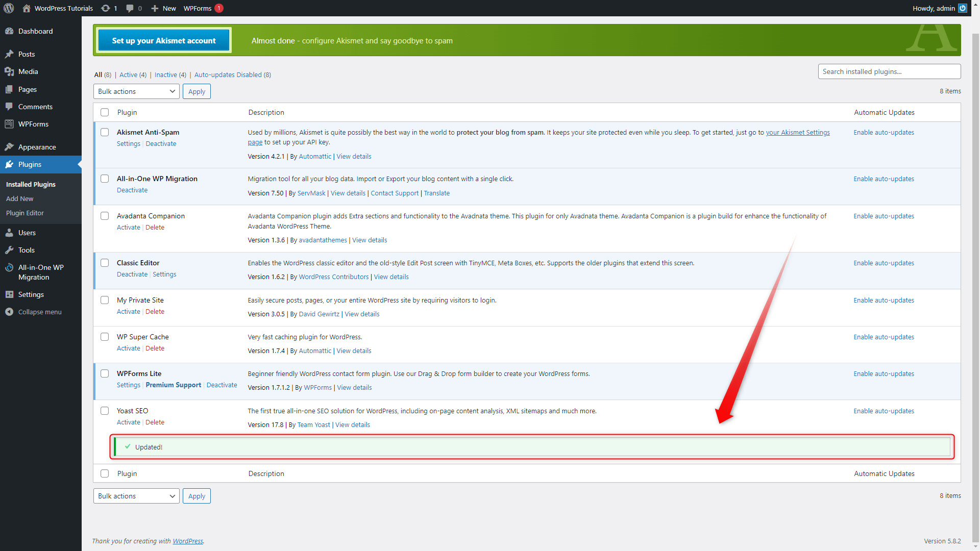The height and width of the screenshot is (551, 980).
Task: Click the Appearance menu icon
Action: coord(9,146)
